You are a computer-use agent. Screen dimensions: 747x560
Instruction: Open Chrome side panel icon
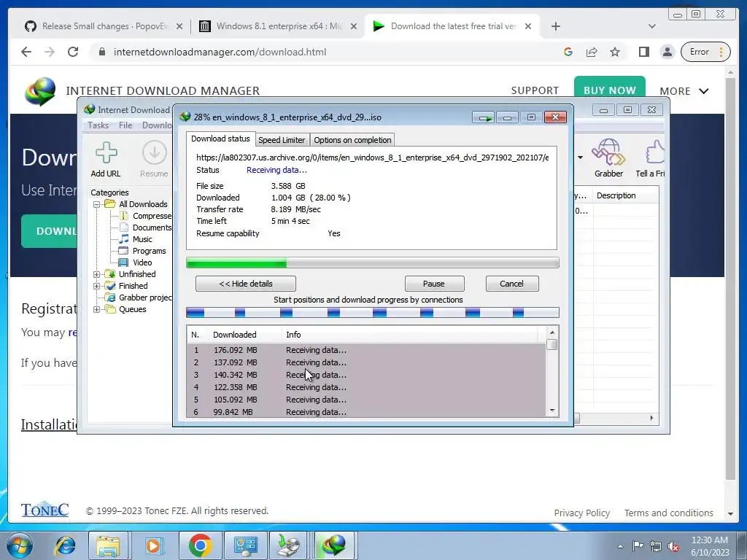tap(643, 52)
